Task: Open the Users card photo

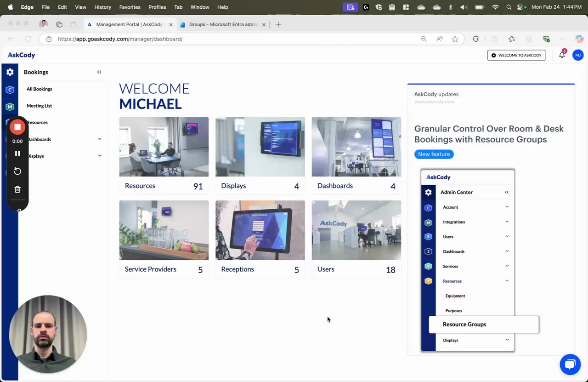Action: [356, 230]
